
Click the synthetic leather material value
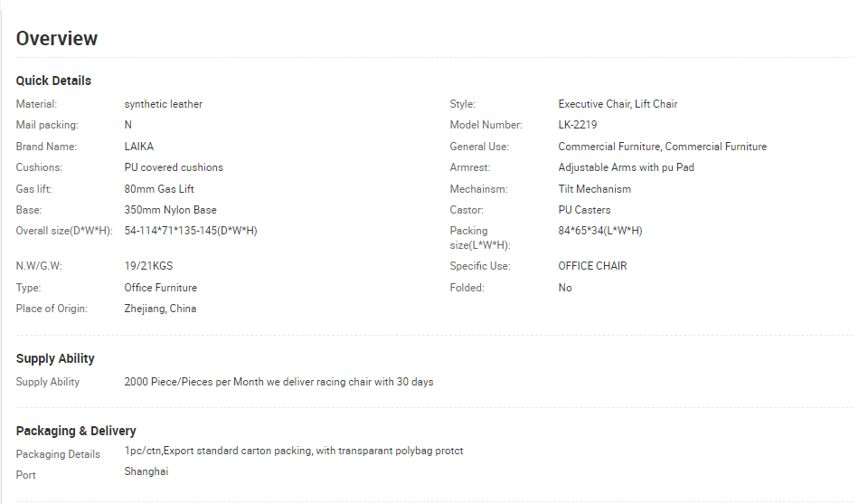tap(164, 104)
